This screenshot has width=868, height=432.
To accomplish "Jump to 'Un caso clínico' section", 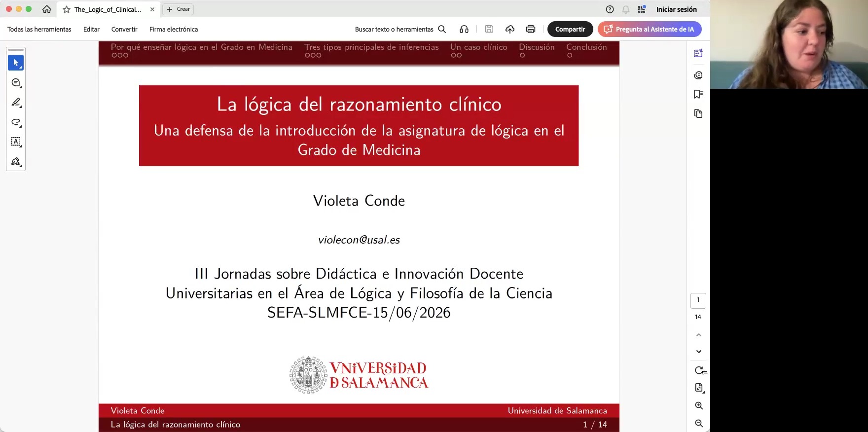I will (x=478, y=47).
